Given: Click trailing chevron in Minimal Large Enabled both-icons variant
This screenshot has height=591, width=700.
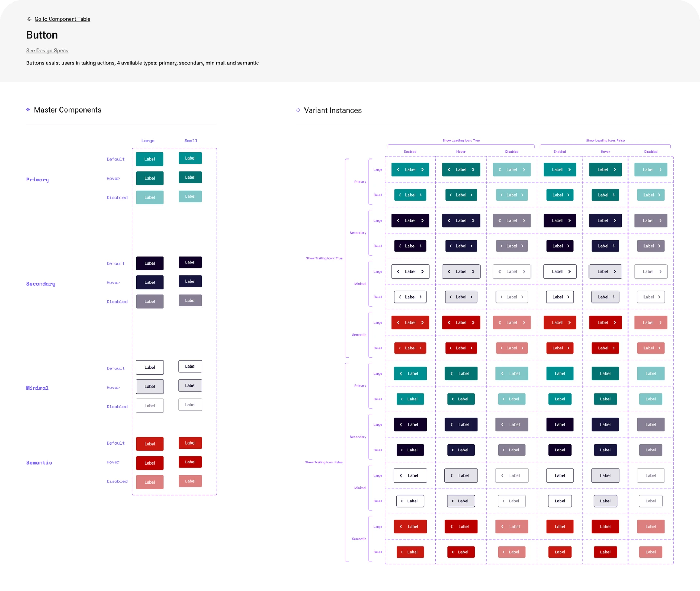Looking at the screenshot, I should coord(423,271).
